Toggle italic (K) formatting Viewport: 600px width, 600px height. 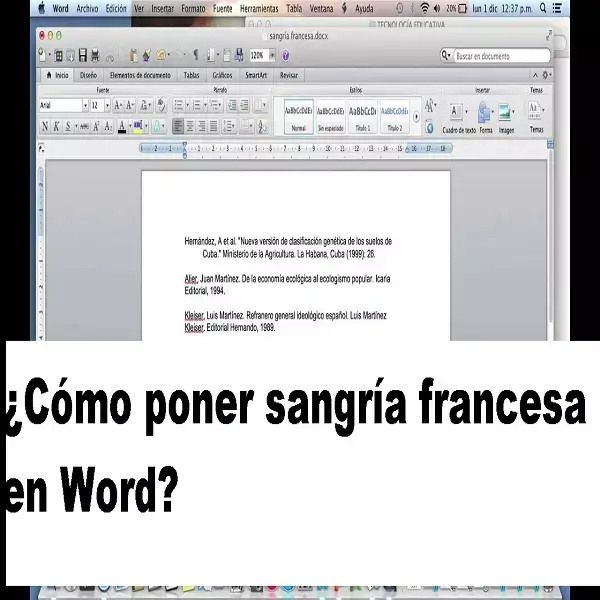point(56,126)
